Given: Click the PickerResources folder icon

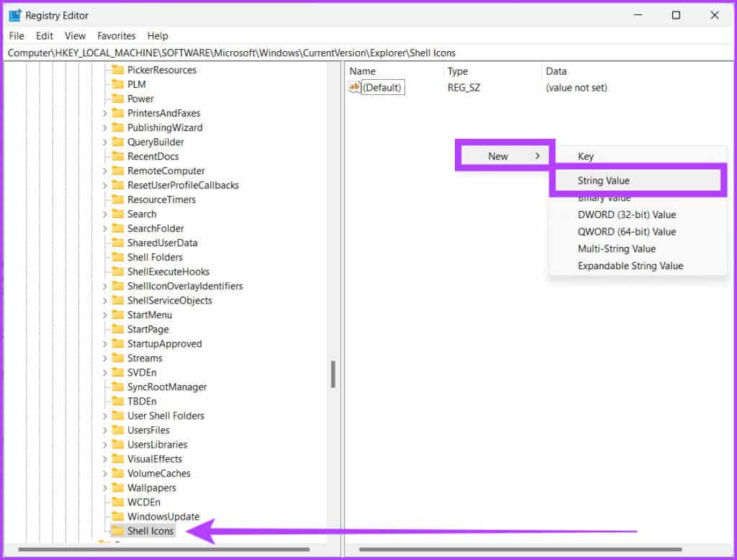Looking at the screenshot, I should [117, 70].
